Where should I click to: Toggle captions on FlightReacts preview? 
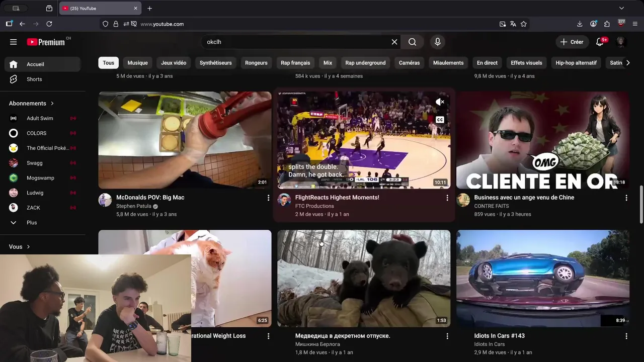[440, 120]
